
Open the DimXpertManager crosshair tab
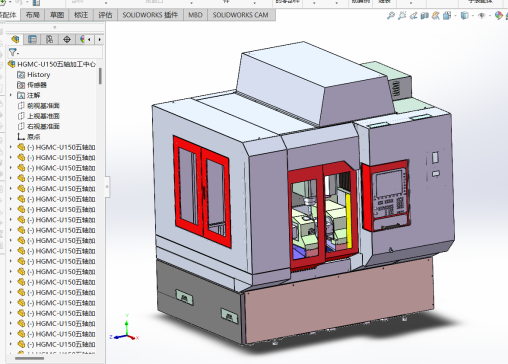pyautogui.click(x=67, y=39)
